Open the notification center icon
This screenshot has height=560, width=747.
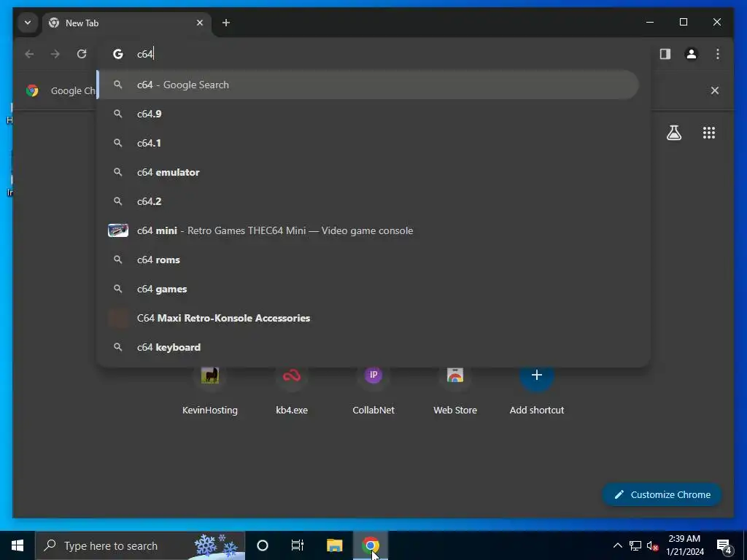pyautogui.click(x=724, y=545)
